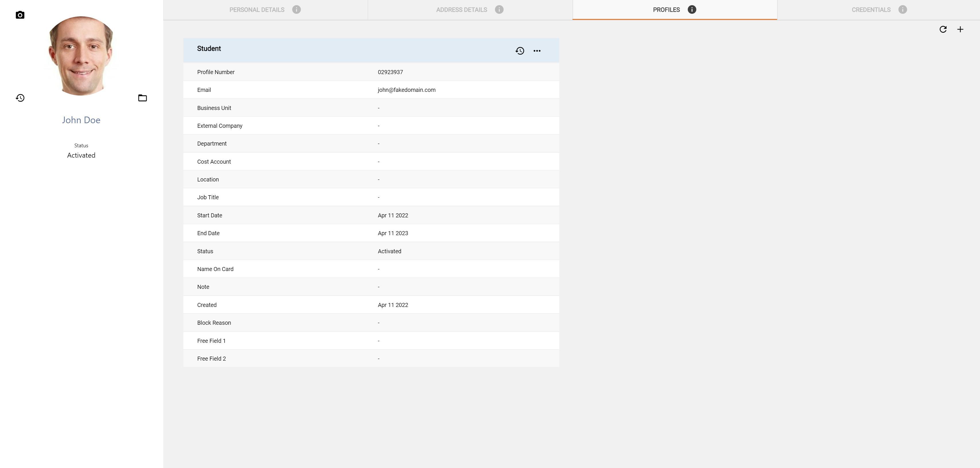Viewport: 980px width, 468px height.
Task: Click the Activated status under John Doe
Action: [81, 156]
